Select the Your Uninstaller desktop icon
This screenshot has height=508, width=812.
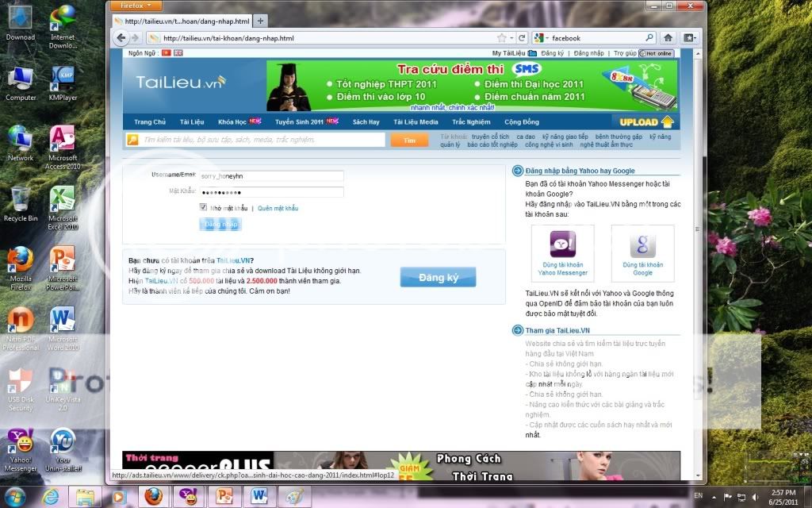(x=63, y=450)
